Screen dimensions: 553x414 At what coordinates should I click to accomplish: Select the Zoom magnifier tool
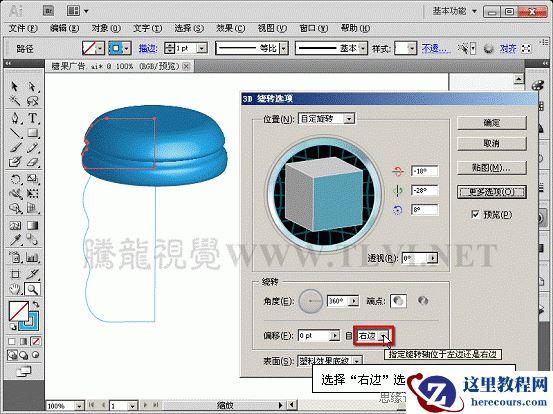pyautogui.click(x=32, y=290)
